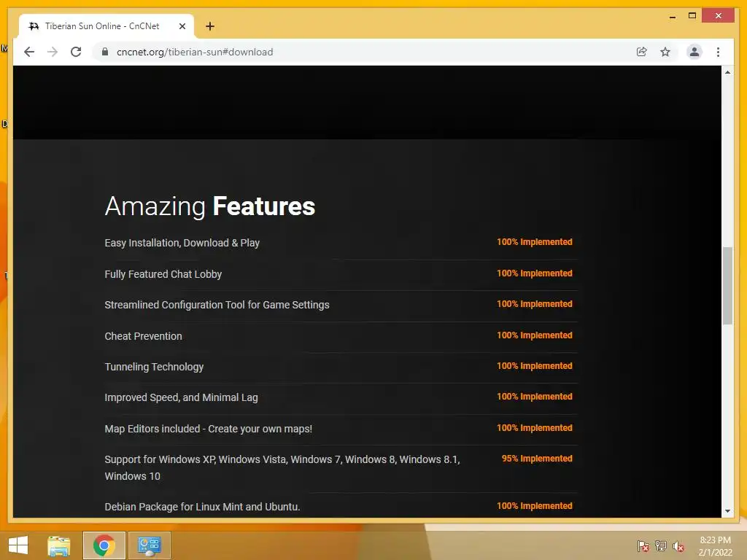
Task: Open Action Center flag in system tray
Action: [x=643, y=546]
